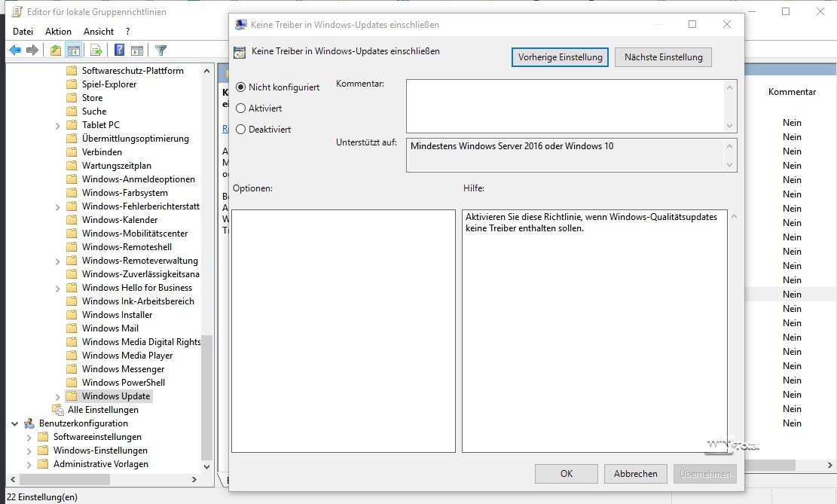837x504 pixels.
Task: Select the Aktiviert radio button
Action: point(241,108)
